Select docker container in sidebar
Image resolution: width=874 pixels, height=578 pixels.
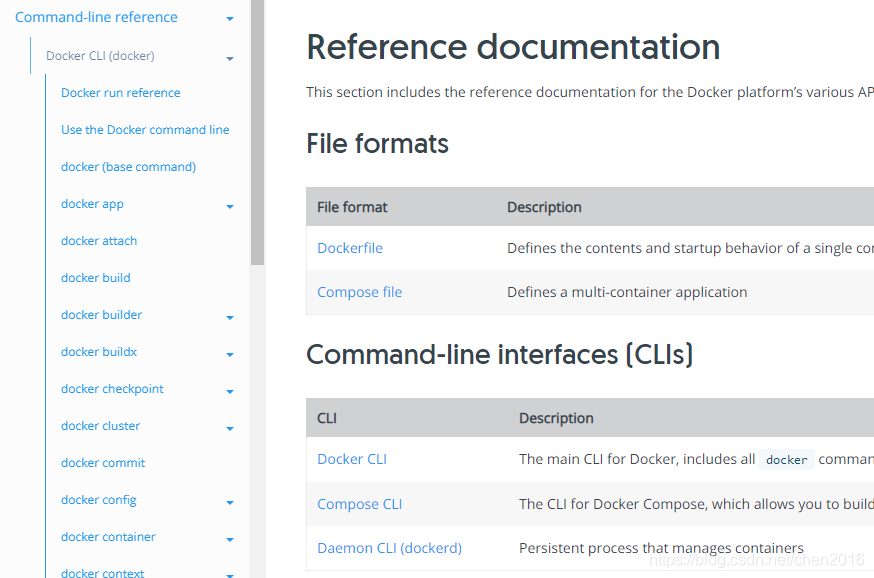[108, 537]
